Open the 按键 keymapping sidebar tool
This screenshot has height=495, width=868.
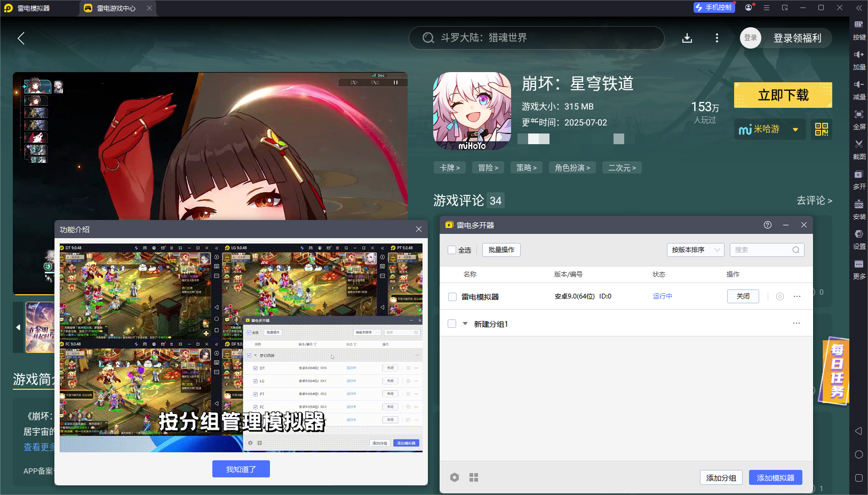tap(859, 30)
